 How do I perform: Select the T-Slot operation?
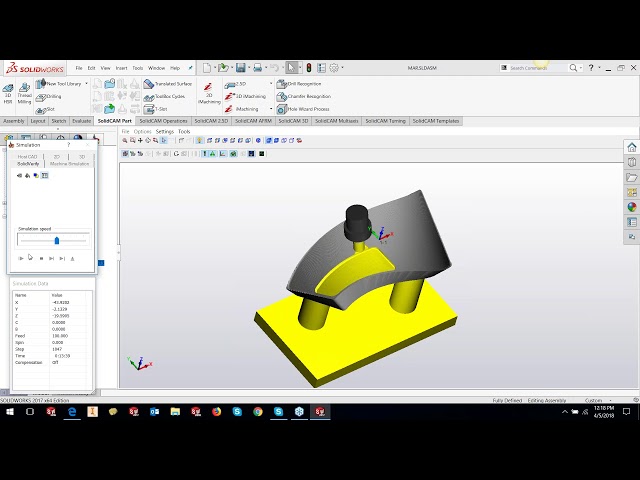click(156, 109)
